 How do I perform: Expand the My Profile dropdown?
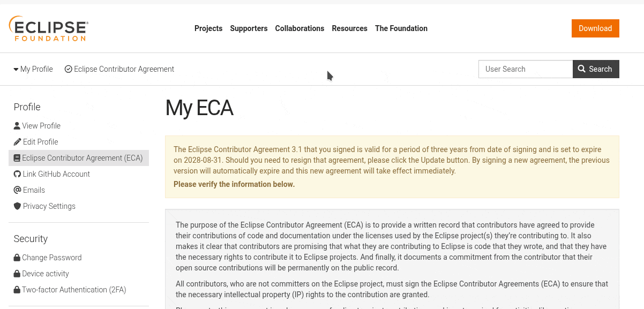point(33,69)
